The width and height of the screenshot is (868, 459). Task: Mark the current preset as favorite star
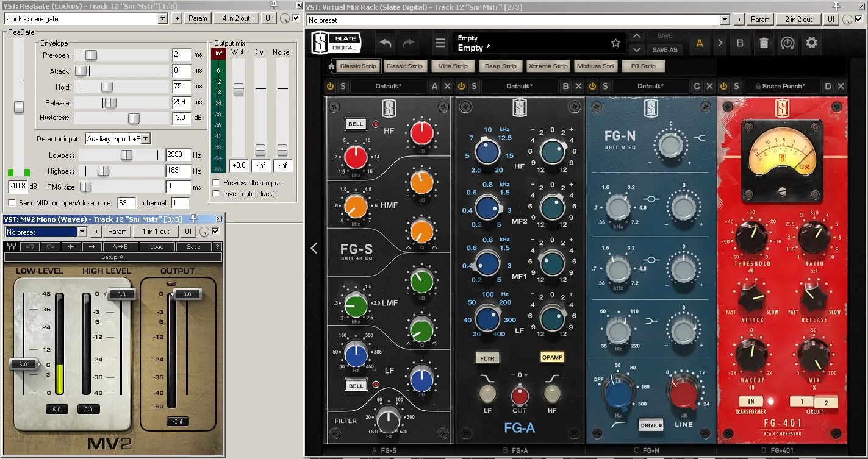[615, 43]
